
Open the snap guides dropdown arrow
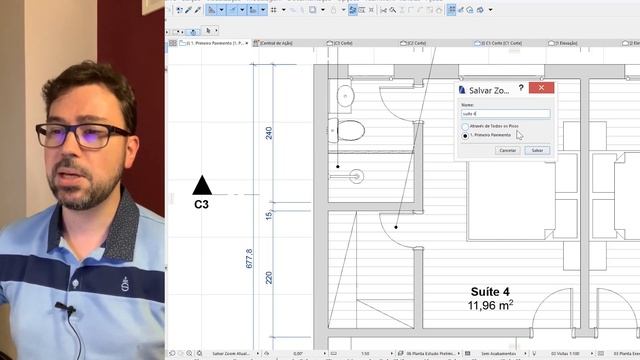pos(242,10)
